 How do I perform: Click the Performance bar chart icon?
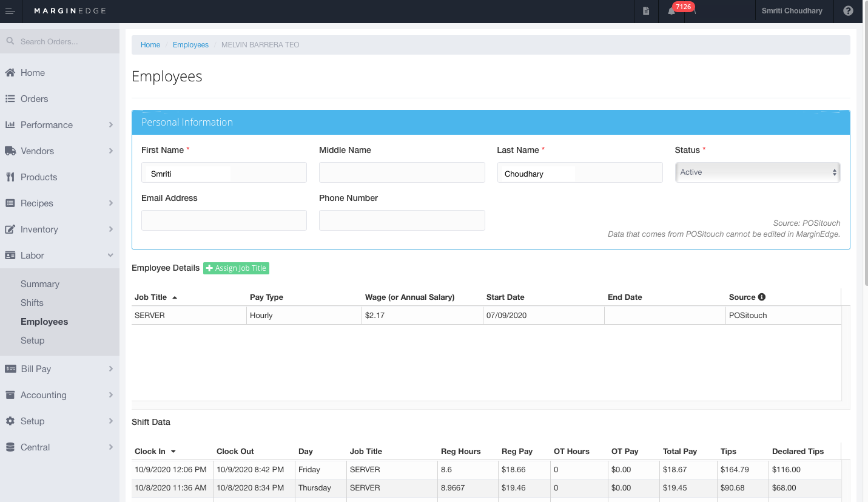pos(10,125)
